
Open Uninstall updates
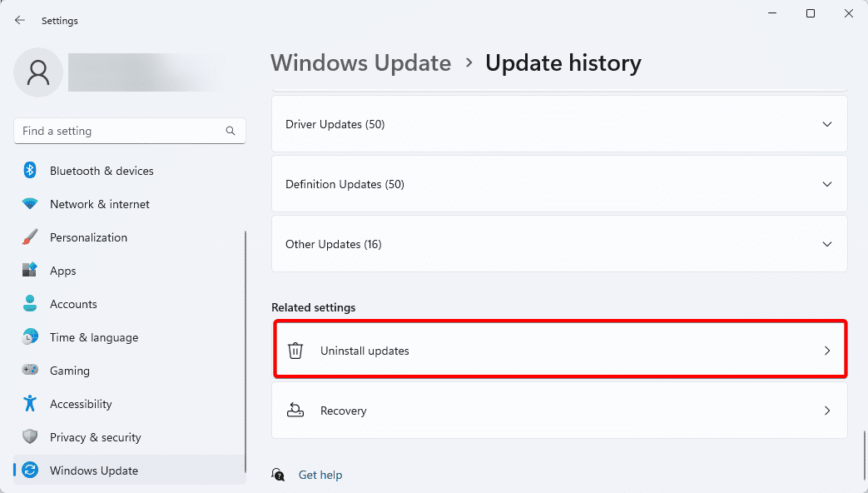point(559,351)
